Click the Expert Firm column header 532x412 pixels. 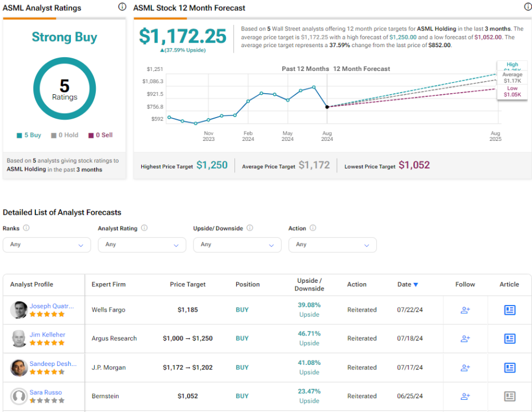[x=109, y=284]
